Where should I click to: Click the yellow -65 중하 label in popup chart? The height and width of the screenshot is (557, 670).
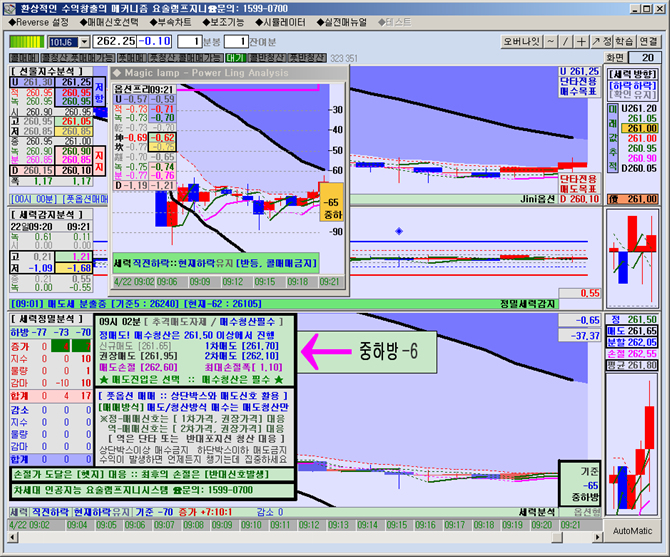(331, 202)
